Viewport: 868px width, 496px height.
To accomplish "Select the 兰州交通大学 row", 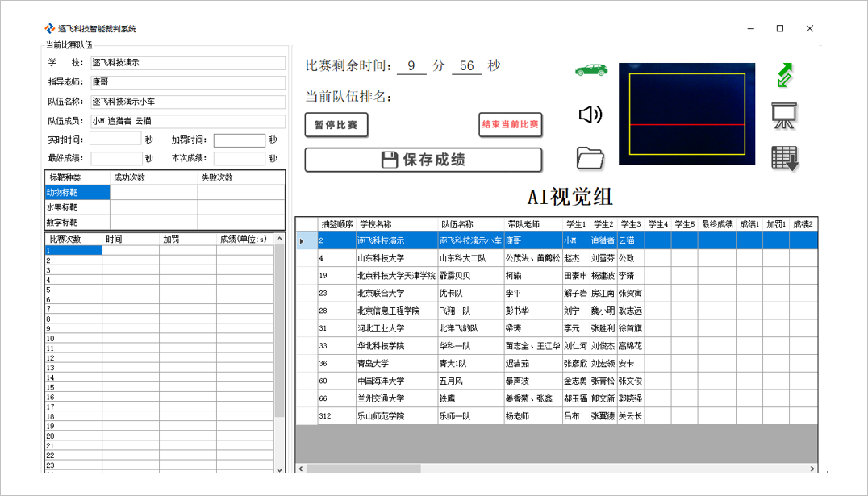I will coord(557,398).
